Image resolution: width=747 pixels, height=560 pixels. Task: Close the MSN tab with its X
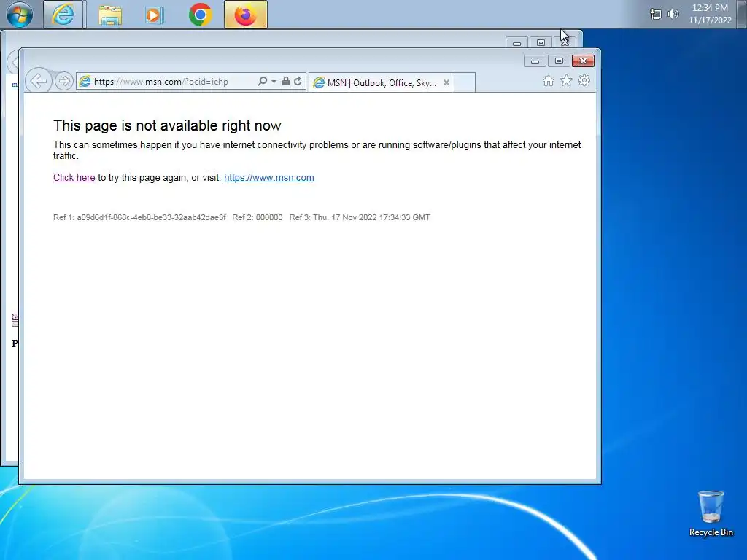[x=446, y=82]
